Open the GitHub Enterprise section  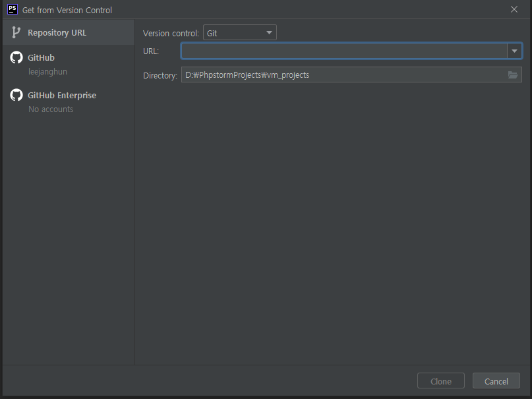point(69,102)
